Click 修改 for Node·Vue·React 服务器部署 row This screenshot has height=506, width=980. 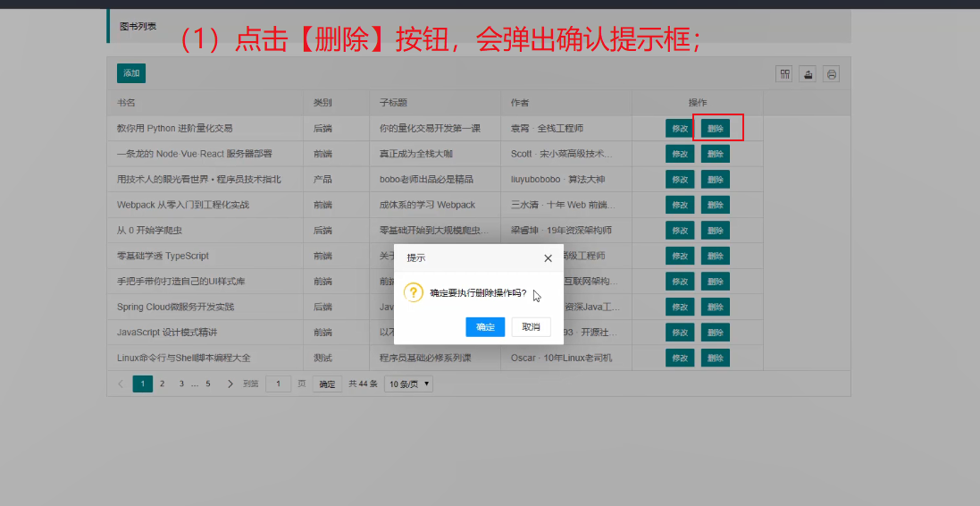680,154
